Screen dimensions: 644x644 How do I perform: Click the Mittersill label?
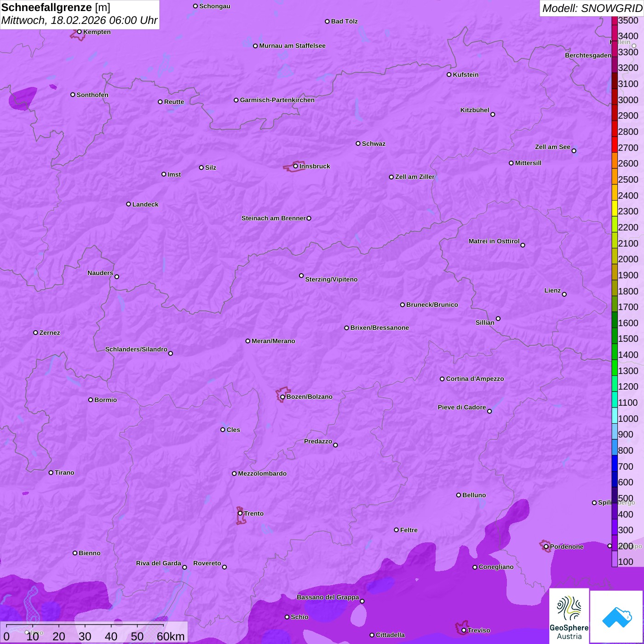[x=528, y=163]
